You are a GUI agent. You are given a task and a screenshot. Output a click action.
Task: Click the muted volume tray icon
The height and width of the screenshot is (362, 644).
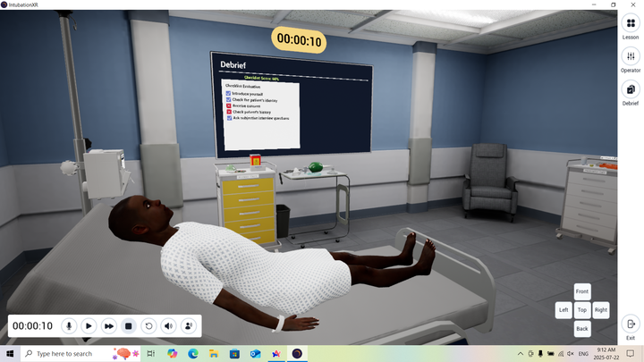pyautogui.click(x=571, y=353)
